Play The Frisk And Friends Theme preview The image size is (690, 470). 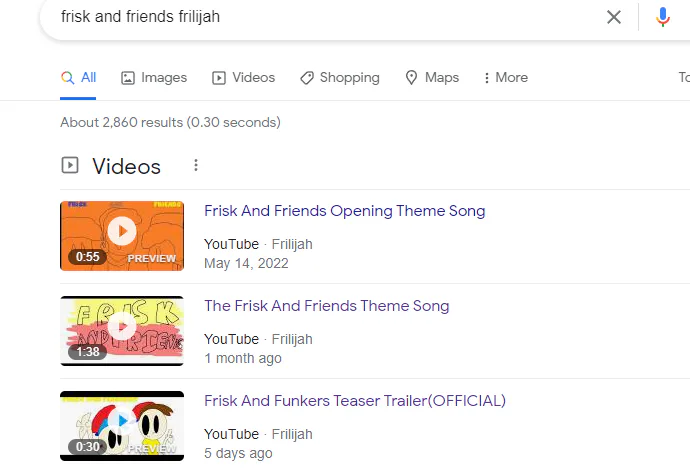[x=122, y=327]
